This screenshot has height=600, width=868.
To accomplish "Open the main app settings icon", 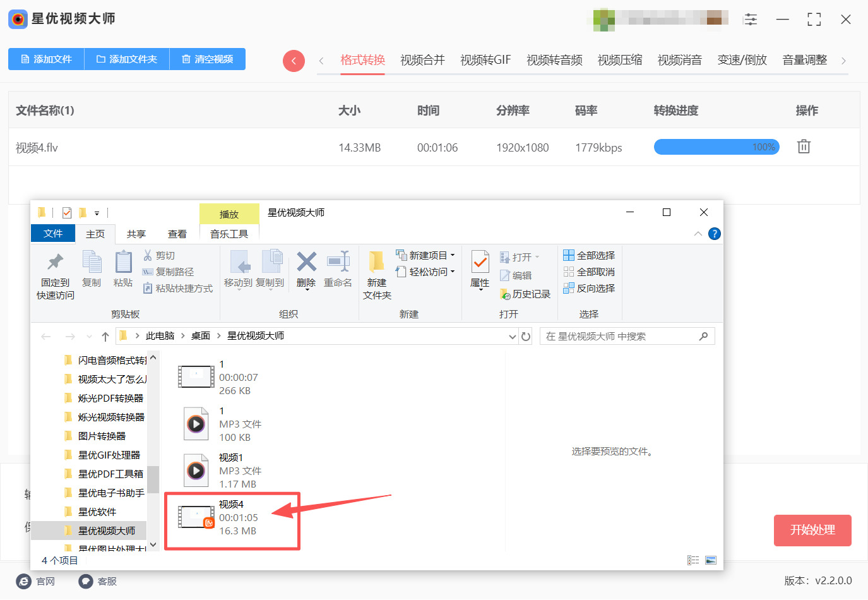I will (751, 20).
